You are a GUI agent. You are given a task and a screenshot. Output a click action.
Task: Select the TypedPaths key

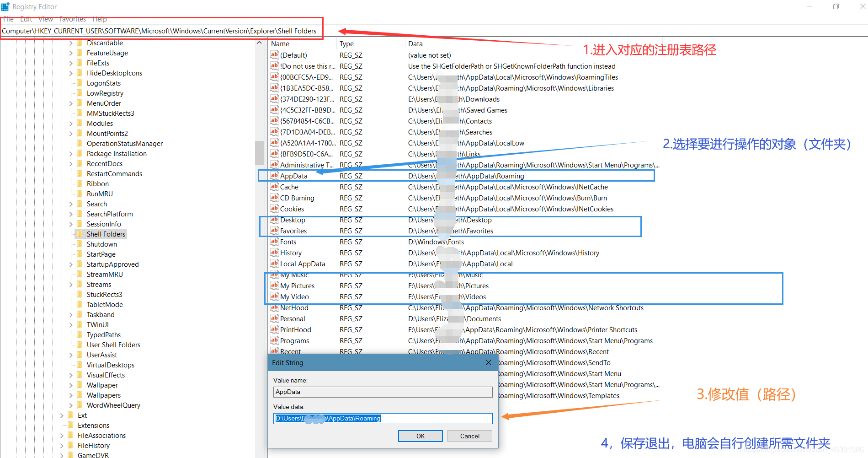tap(104, 335)
